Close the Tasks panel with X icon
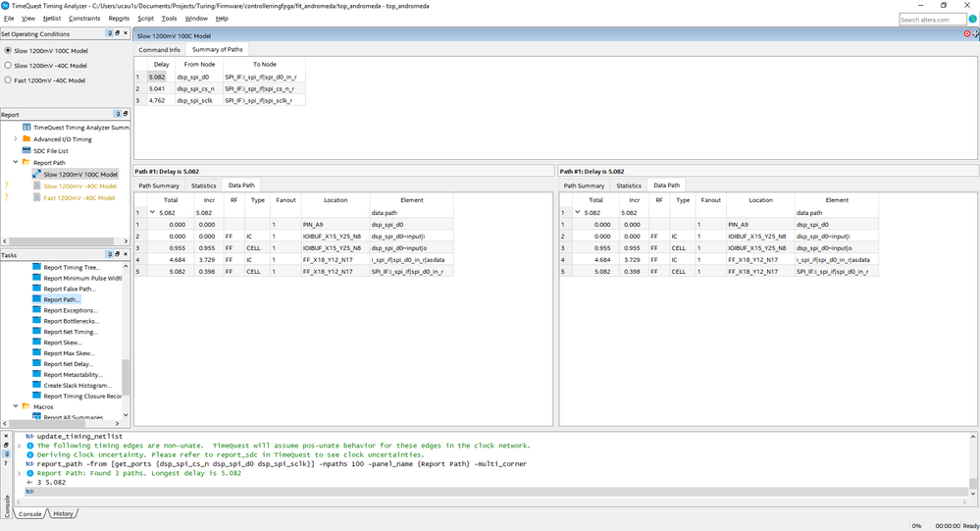This screenshot has width=980, height=531. 127,255
